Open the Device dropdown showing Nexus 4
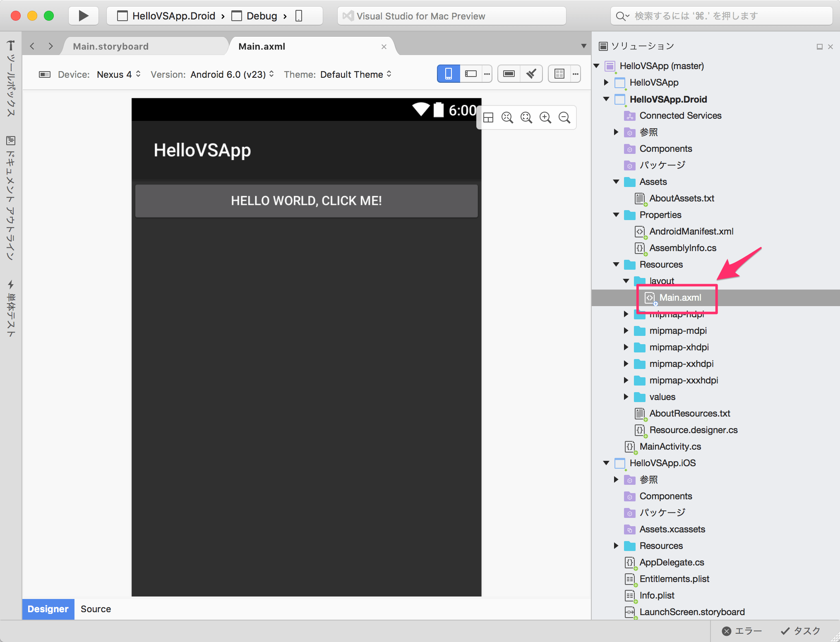The height and width of the screenshot is (642, 840). (119, 74)
